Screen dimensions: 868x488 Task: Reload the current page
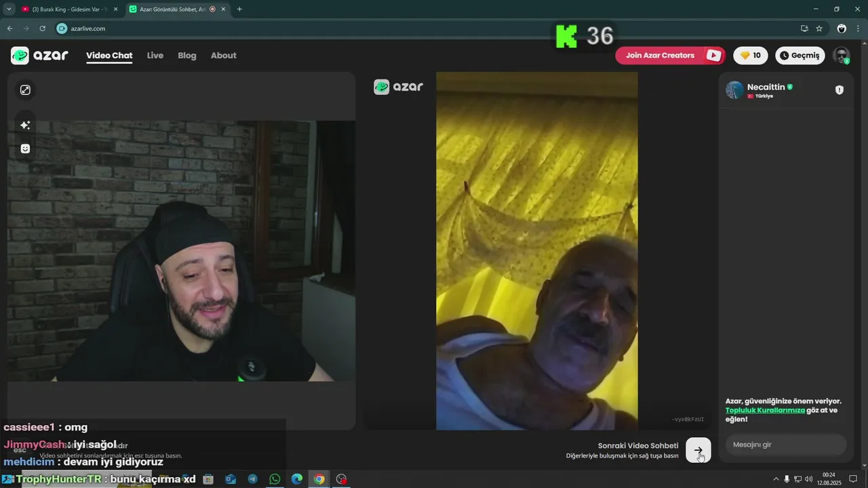(42, 28)
